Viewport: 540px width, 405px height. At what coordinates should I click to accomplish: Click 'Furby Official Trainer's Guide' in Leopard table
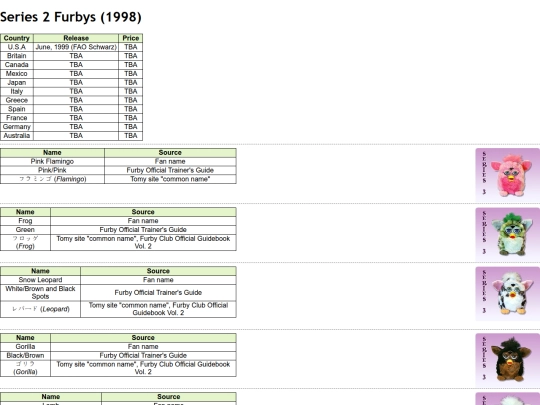click(158, 292)
